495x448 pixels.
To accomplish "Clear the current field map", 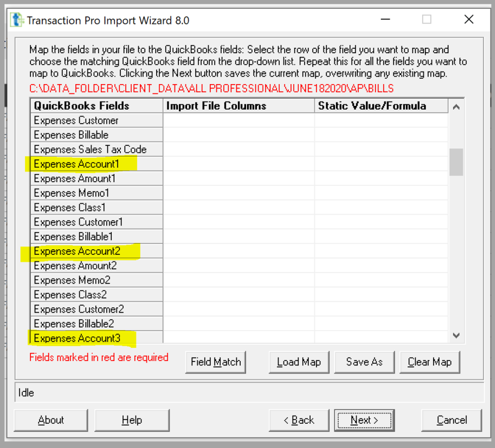I will tap(430, 362).
